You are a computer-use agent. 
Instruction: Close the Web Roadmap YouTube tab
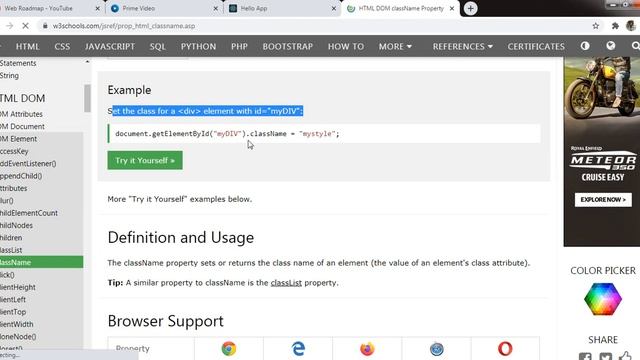97,9
